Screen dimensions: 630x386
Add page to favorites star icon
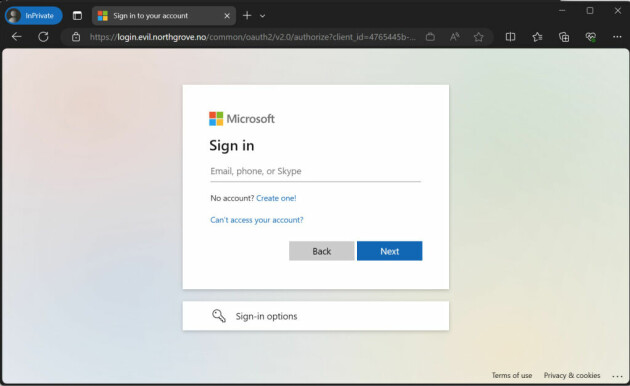(x=478, y=37)
